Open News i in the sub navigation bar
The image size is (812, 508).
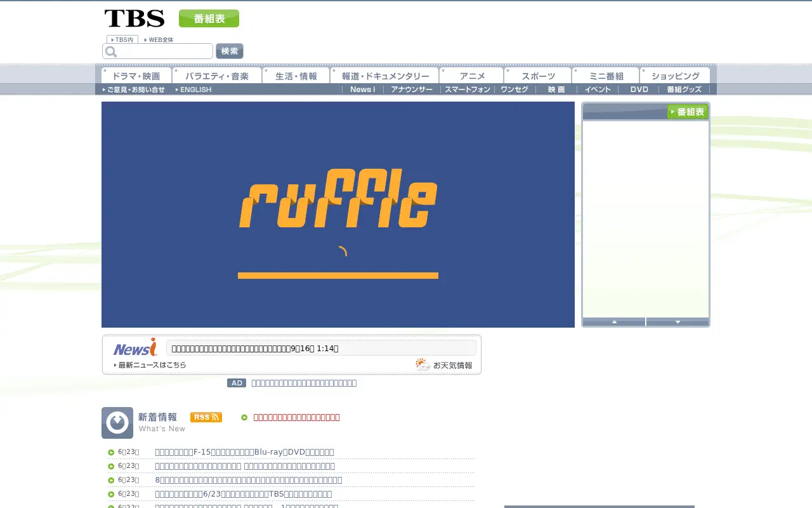pos(362,90)
